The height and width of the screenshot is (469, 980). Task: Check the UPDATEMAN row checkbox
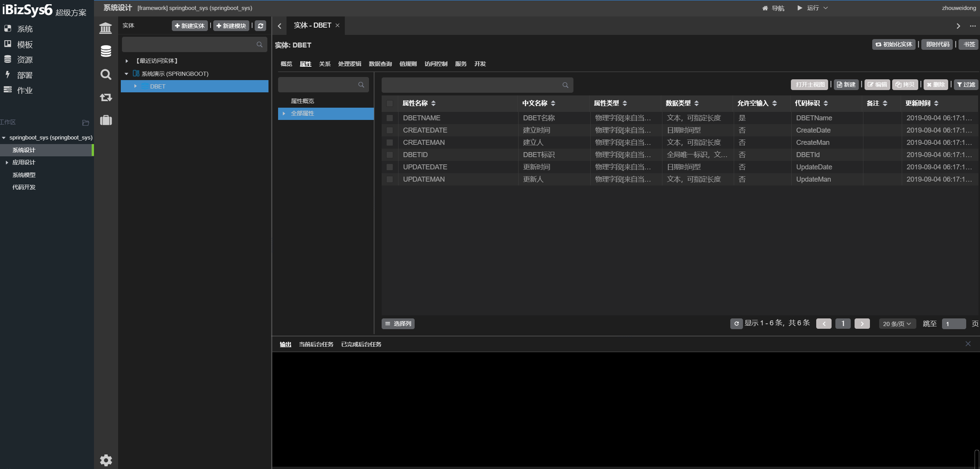[390, 179]
